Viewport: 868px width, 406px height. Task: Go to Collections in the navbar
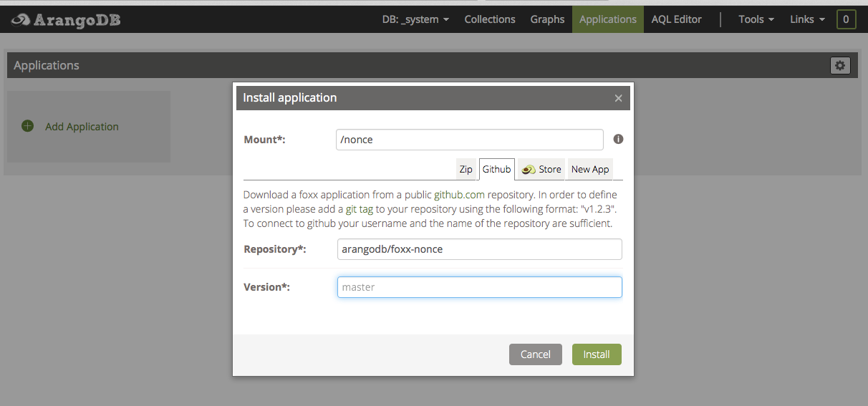click(x=490, y=19)
